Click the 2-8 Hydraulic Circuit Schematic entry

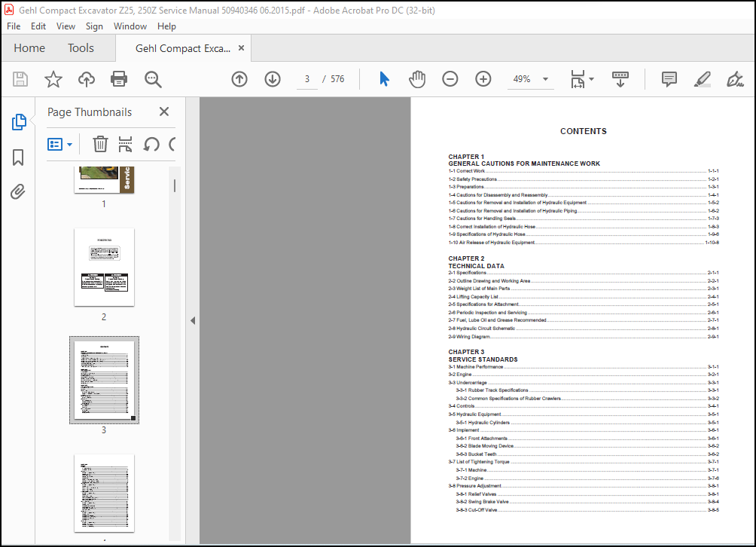(584, 329)
